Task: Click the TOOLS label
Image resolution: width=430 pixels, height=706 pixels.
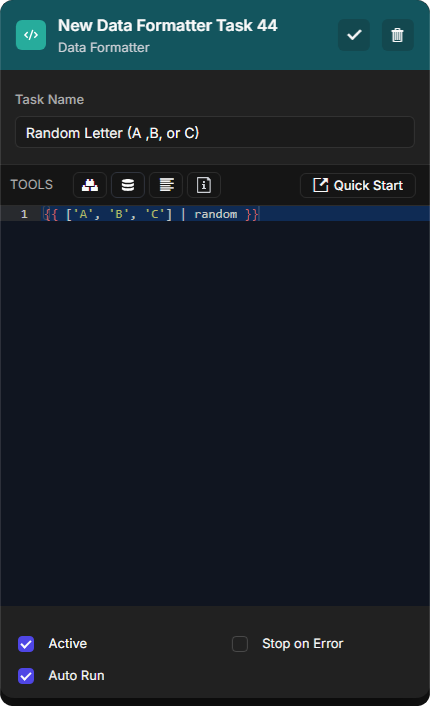Action: click(32, 185)
